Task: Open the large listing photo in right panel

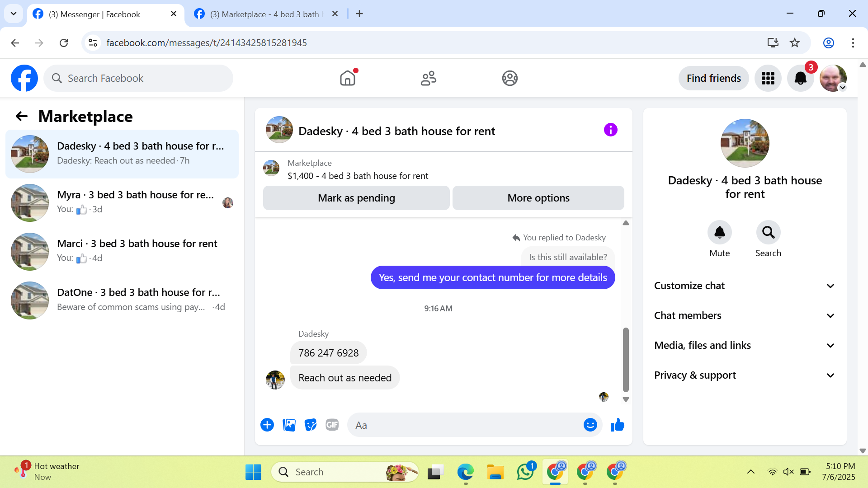Action: click(745, 143)
